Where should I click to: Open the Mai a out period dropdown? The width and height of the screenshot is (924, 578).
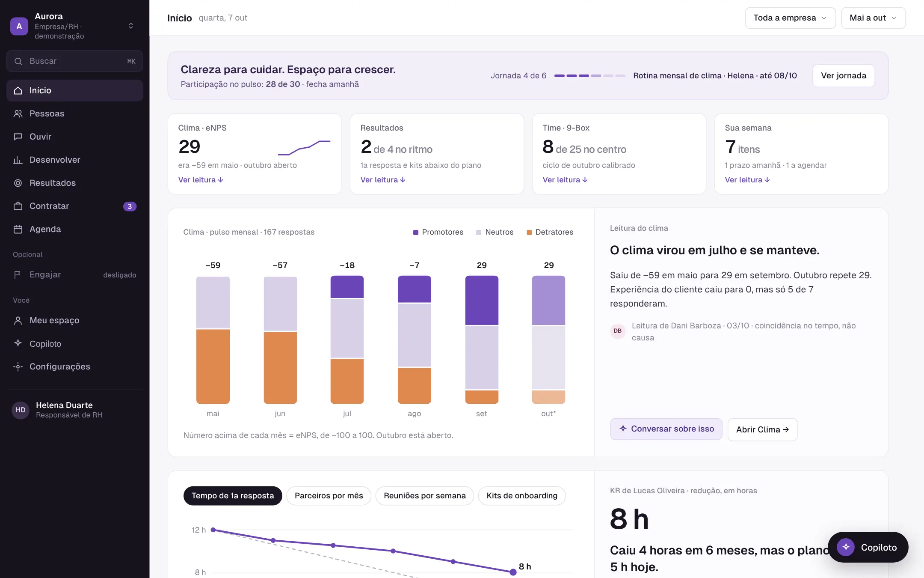point(873,18)
